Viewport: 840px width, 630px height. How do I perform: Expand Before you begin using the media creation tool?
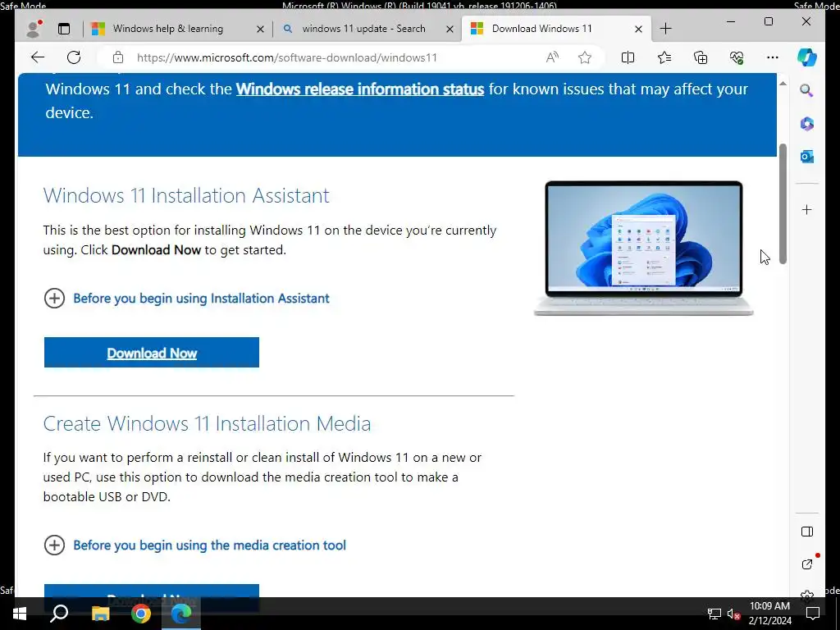tap(195, 546)
